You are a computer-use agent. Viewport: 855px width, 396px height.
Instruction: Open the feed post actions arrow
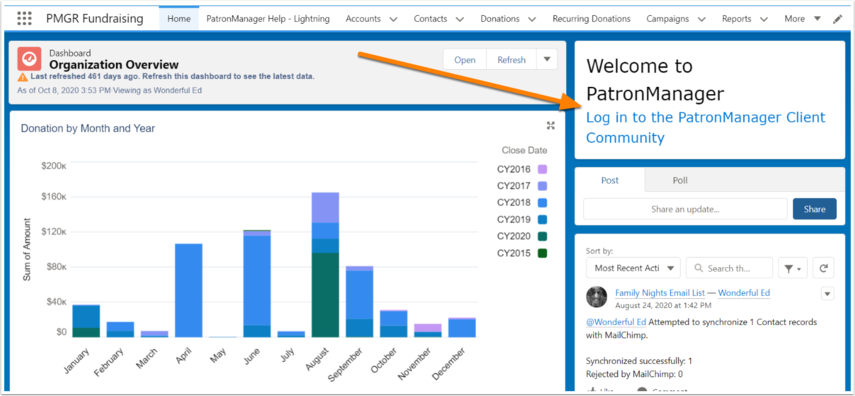[827, 294]
